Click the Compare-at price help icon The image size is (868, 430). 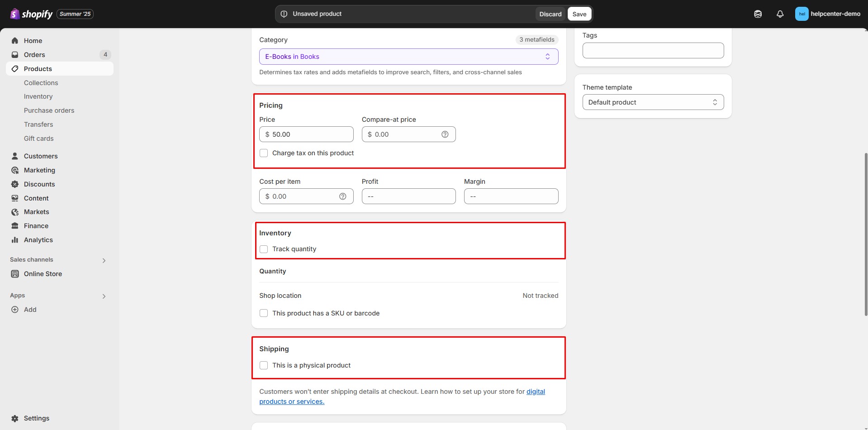pos(445,134)
